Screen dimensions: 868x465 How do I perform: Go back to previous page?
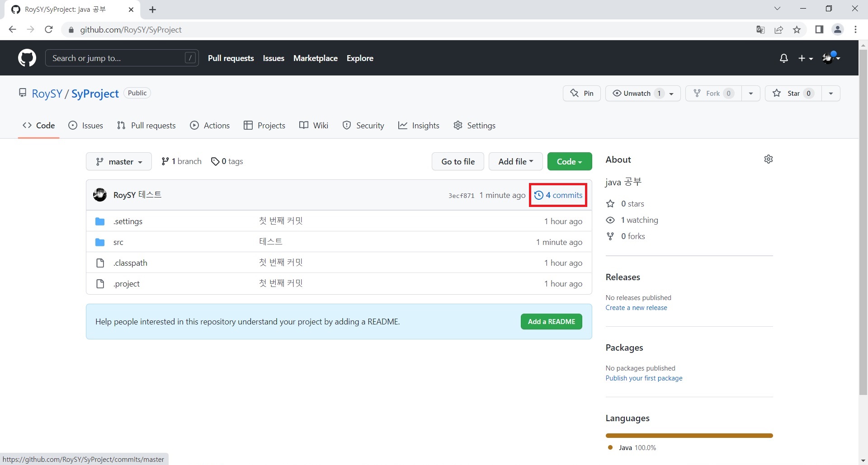pyautogui.click(x=12, y=29)
